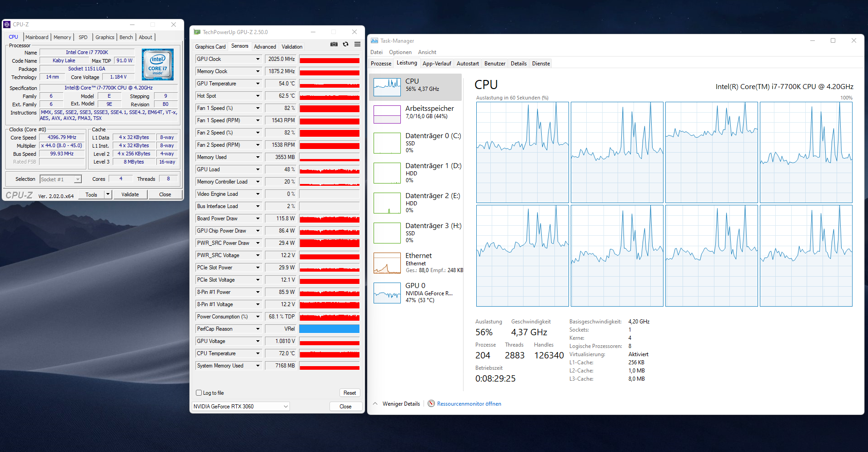Select Datenträger 0 (C:) in the sidebar

415,143
